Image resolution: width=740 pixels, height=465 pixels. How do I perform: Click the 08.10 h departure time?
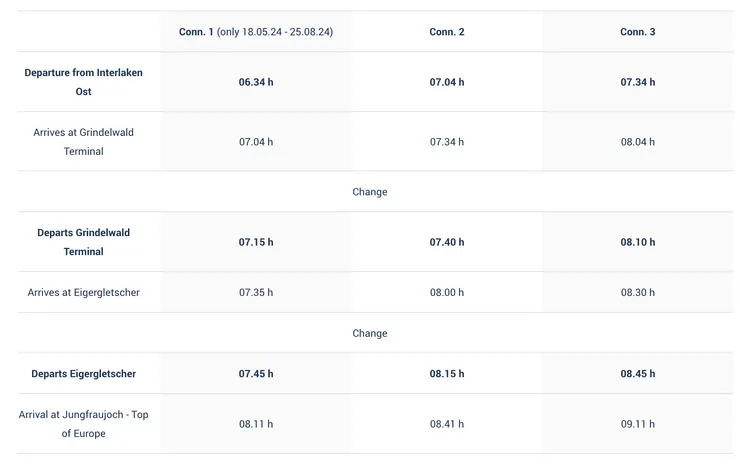(637, 242)
